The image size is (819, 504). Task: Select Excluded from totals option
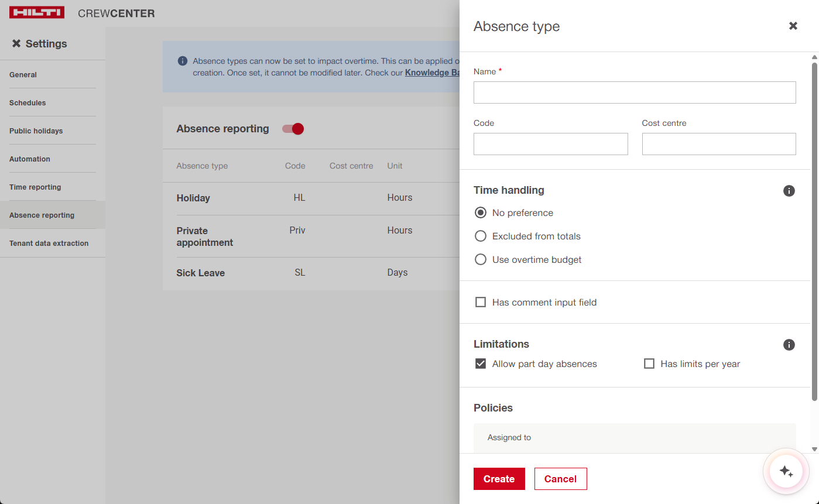pos(481,236)
